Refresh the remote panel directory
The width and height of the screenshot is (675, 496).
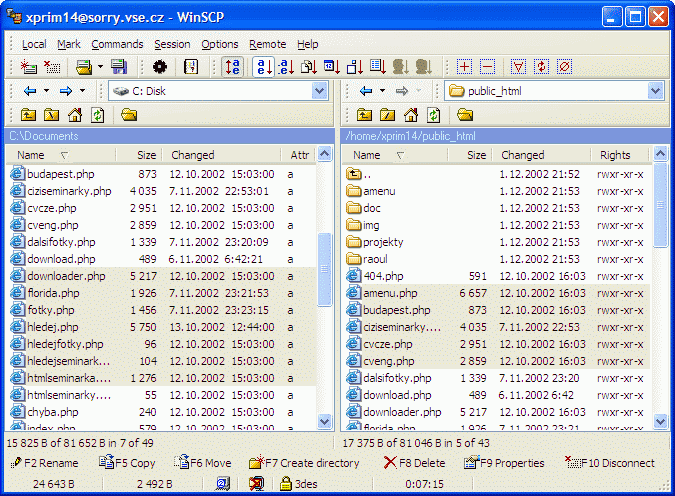click(x=433, y=115)
